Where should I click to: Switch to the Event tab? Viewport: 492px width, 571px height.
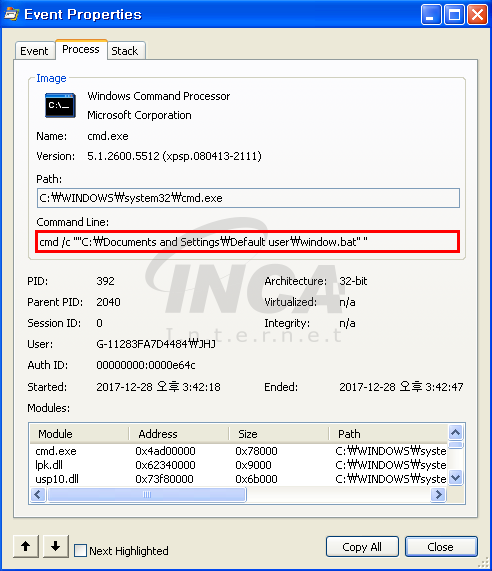[34, 51]
